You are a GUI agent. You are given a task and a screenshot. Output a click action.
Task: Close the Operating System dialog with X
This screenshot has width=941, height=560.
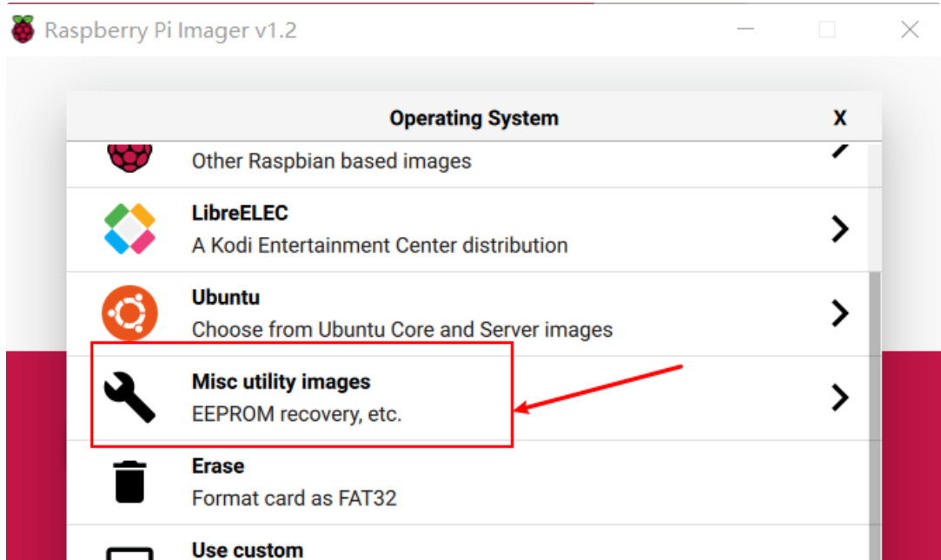[x=840, y=117]
